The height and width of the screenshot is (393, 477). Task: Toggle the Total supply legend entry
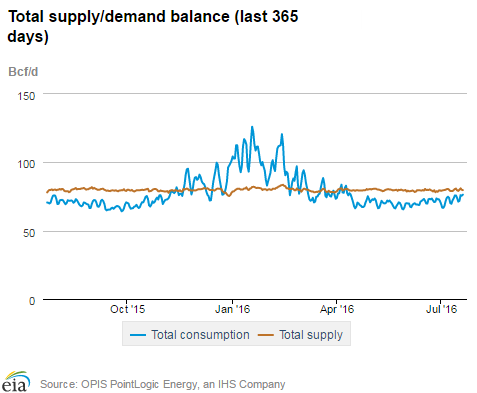(300, 335)
